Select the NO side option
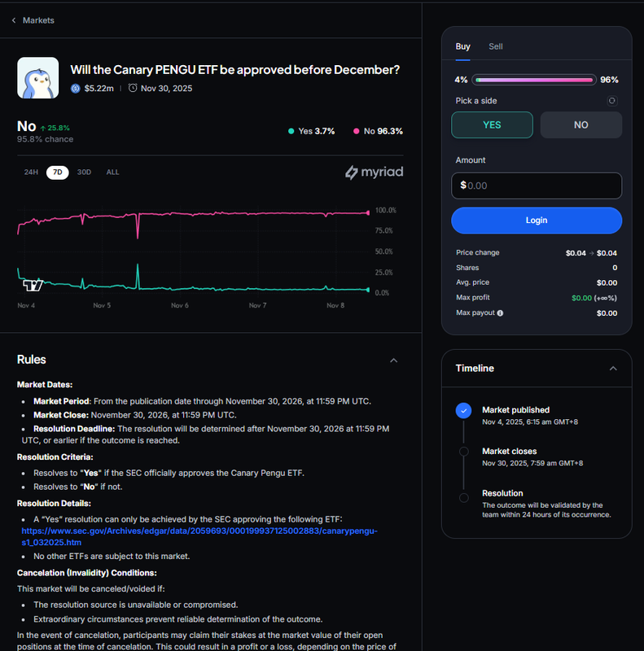The image size is (644, 651). coord(580,125)
